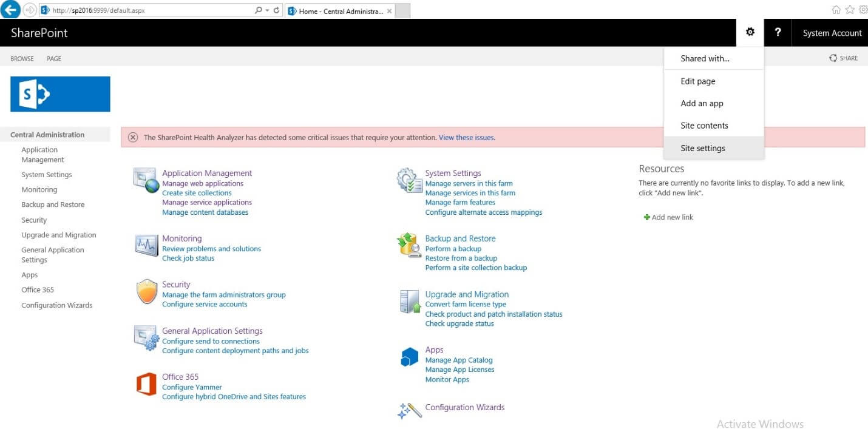This screenshot has height=429, width=868.
Task: Click the Configuration Wizards wand icon
Action: [409, 411]
